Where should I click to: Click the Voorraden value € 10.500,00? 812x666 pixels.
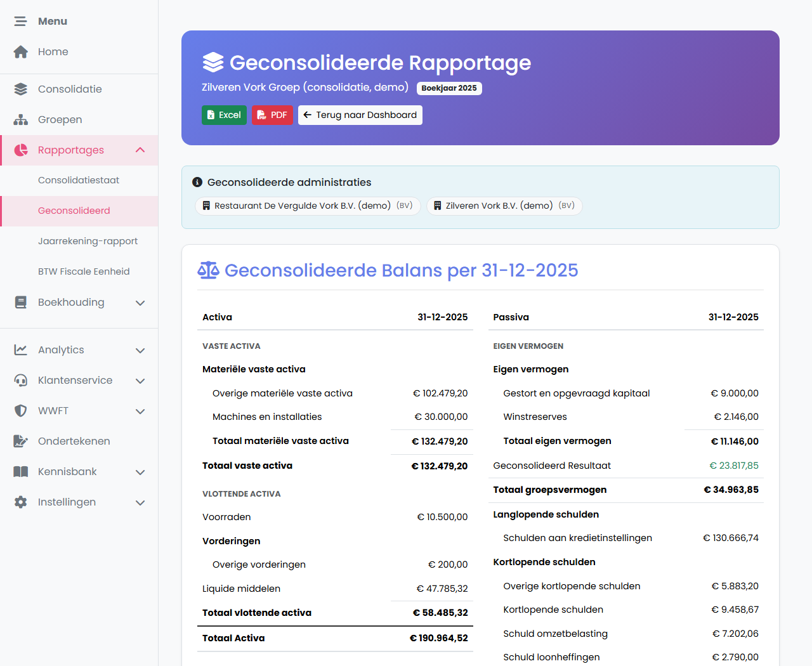pyautogui.click(x=442, y=517)
